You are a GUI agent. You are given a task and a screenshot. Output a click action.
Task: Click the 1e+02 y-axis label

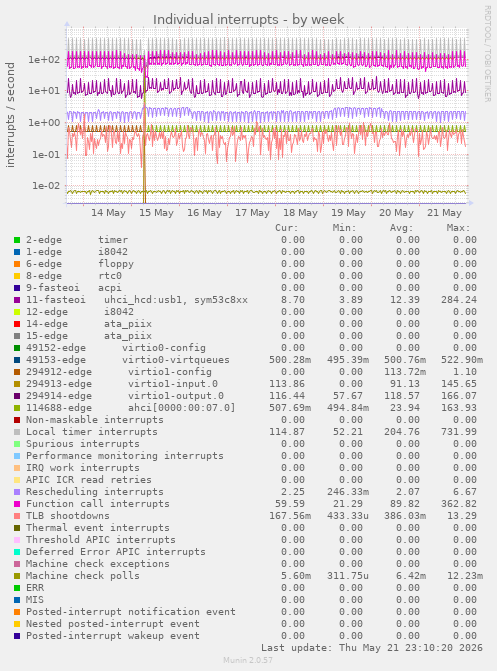point(44,59)
